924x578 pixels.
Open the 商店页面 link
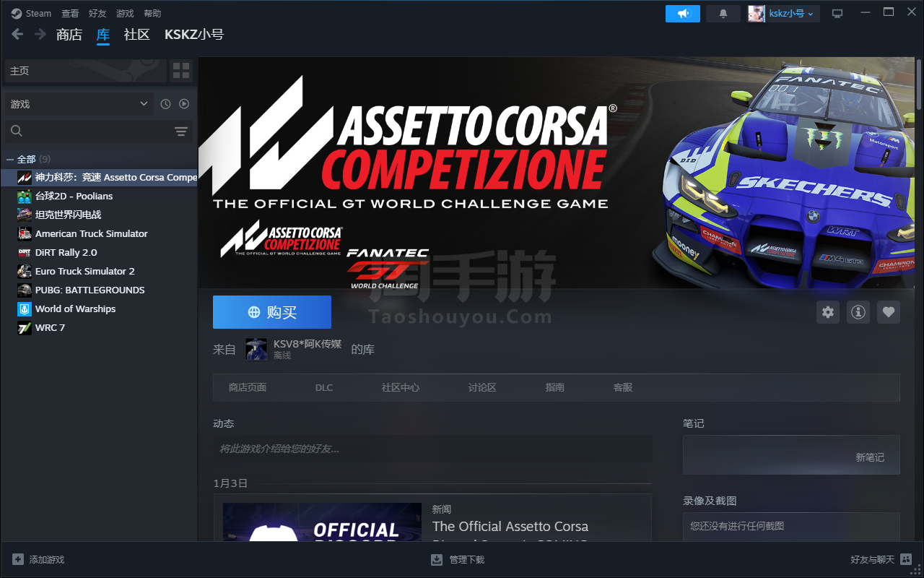pyautogui.click(x=248, y=387)
